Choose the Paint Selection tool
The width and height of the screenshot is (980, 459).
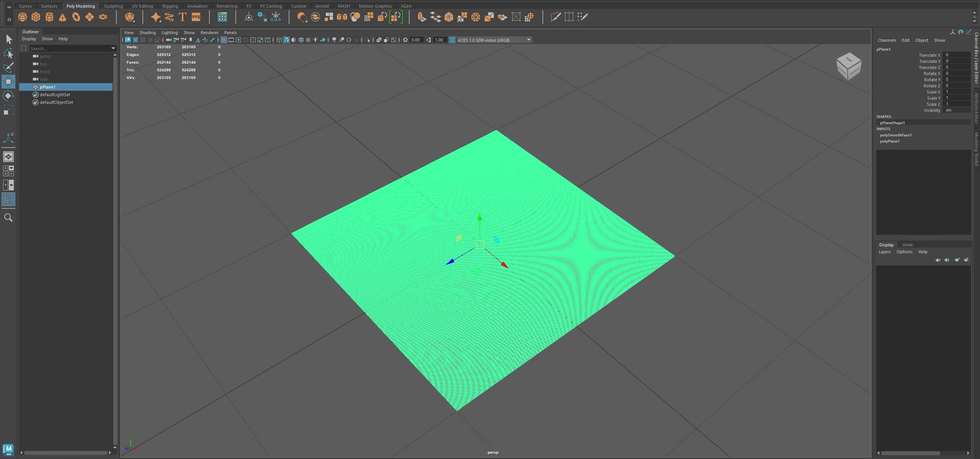coord(8,67)
